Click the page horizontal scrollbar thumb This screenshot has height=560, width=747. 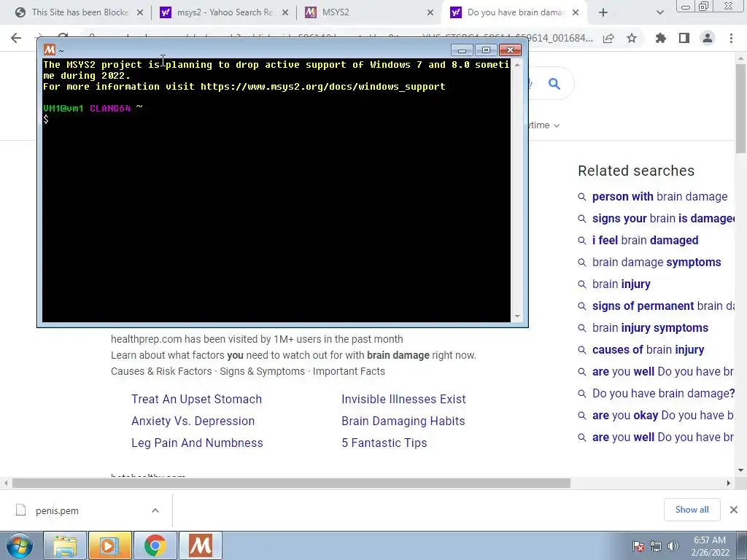point(291,483)
